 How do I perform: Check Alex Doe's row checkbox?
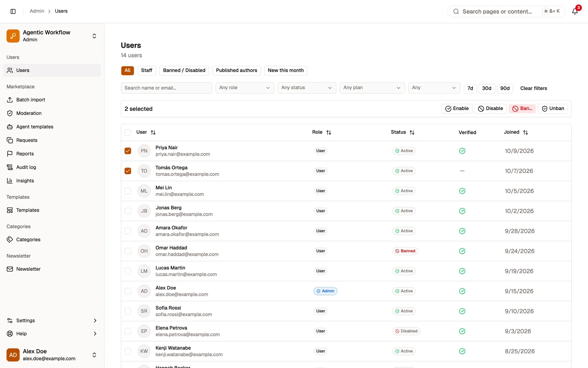128,291
